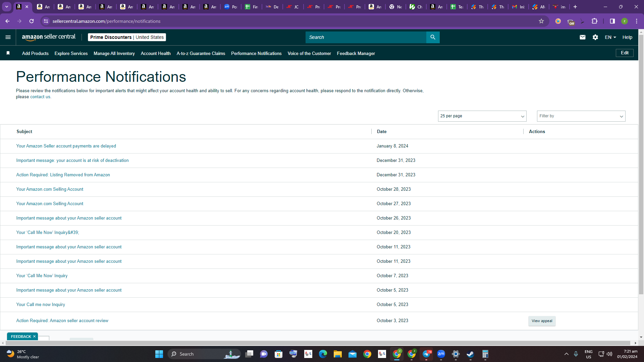Open the tab search dropdown arrow
The width and height of the screenshot is (644, 362).
[x=7, y=7]
